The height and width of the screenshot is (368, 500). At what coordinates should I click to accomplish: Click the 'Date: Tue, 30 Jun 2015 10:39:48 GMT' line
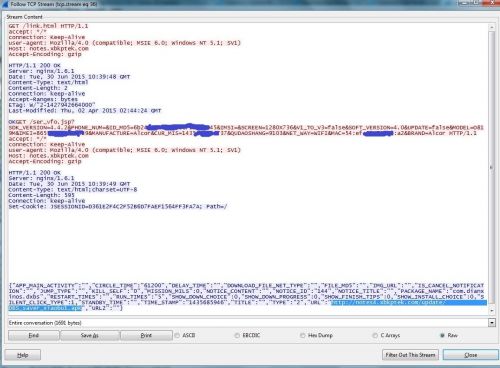pyautogui.click(x=69, y=77)
